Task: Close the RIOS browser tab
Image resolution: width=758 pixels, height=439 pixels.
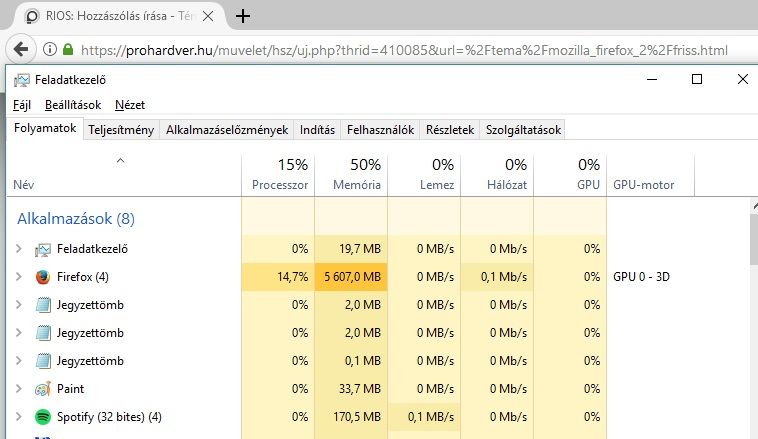Action: (x=208, y=16)
